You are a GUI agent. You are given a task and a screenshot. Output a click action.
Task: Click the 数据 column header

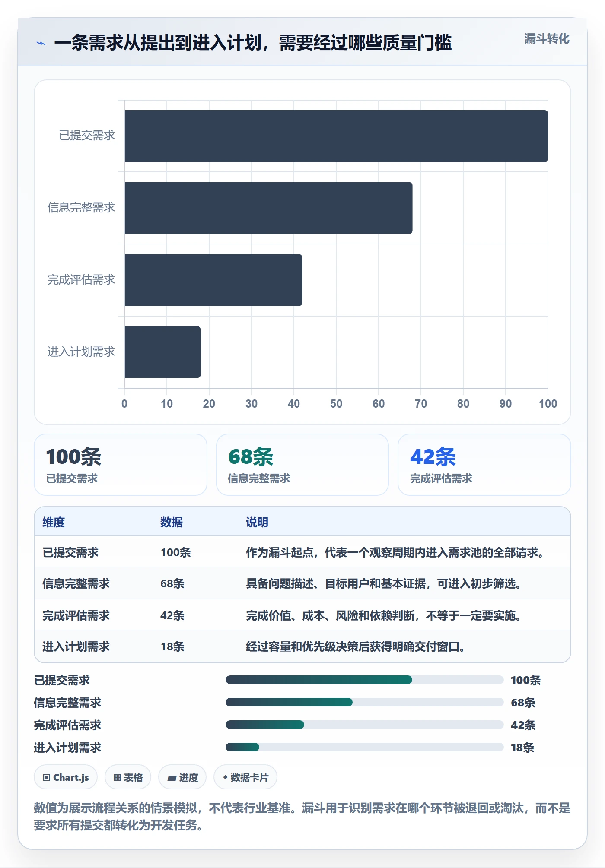(x=172, y=522)
